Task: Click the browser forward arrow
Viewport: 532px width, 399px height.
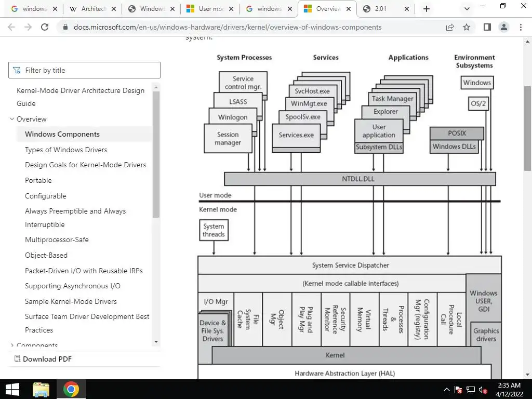Action: (28, 27)
